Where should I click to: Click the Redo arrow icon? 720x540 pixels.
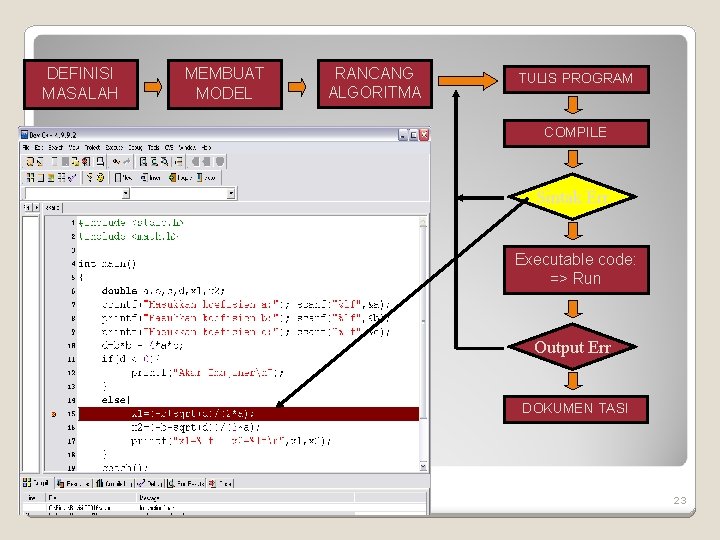(x=126, y=161)
